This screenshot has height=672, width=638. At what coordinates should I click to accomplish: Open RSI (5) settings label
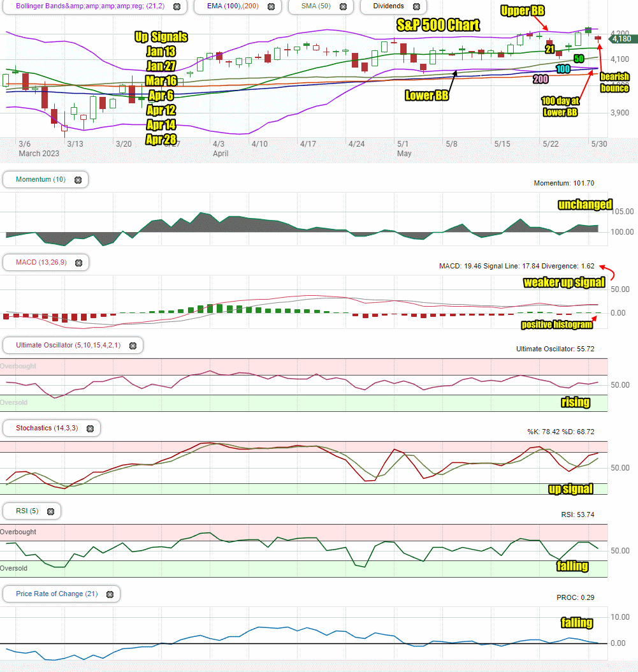pyautogui.click(x=27, y=511)
